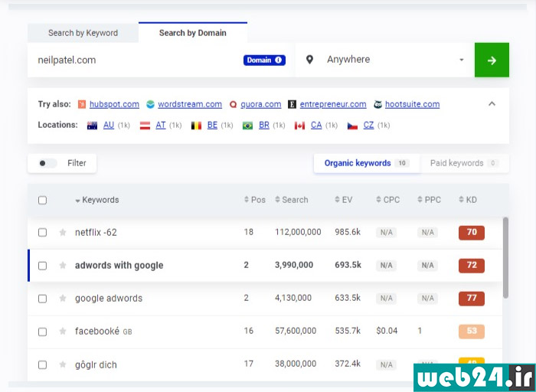Click the entrepreneur.com favicon
Screen dimensions: 536x392
[292, 104]
